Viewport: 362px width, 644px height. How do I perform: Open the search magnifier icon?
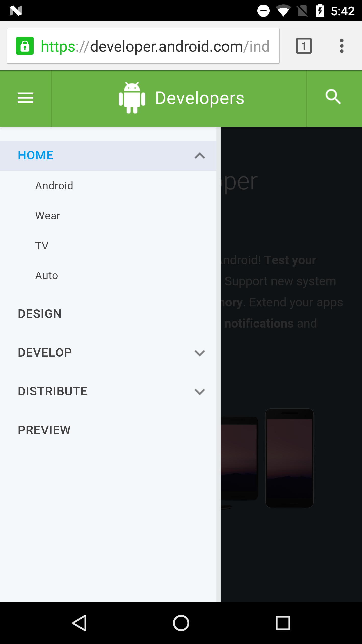point(333,97)
